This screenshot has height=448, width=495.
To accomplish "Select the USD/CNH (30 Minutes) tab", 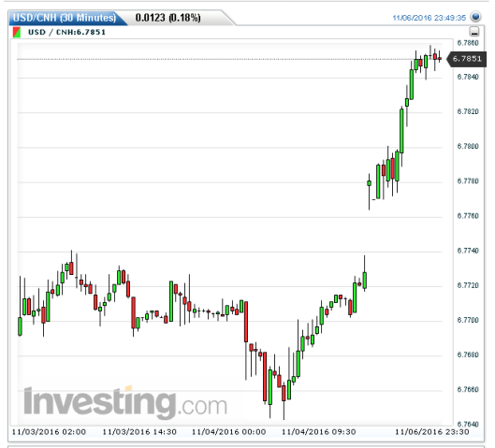I will 65,18.
